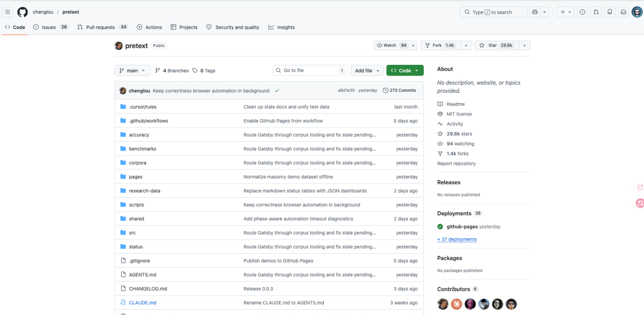The image size is (644, 315).
Task: Open the research-data folder
Action: pyautogui.click(x=143, y=191)
